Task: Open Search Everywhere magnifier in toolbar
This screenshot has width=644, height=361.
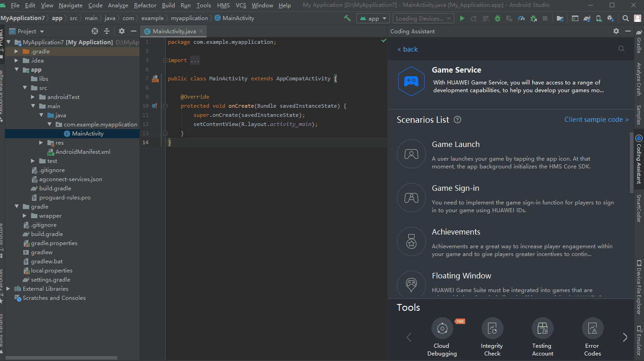Action: click(x=625, y=18)
